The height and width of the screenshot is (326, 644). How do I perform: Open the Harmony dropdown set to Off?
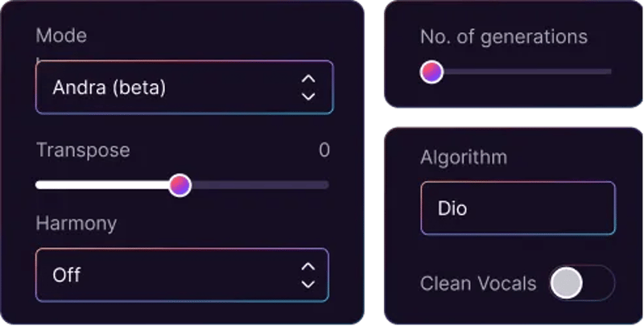(182, 274)
